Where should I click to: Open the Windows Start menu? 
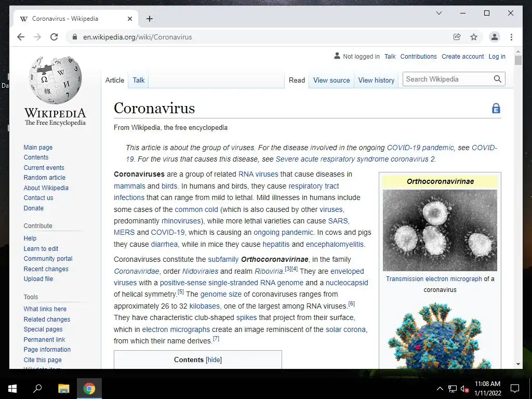(12, 389)
